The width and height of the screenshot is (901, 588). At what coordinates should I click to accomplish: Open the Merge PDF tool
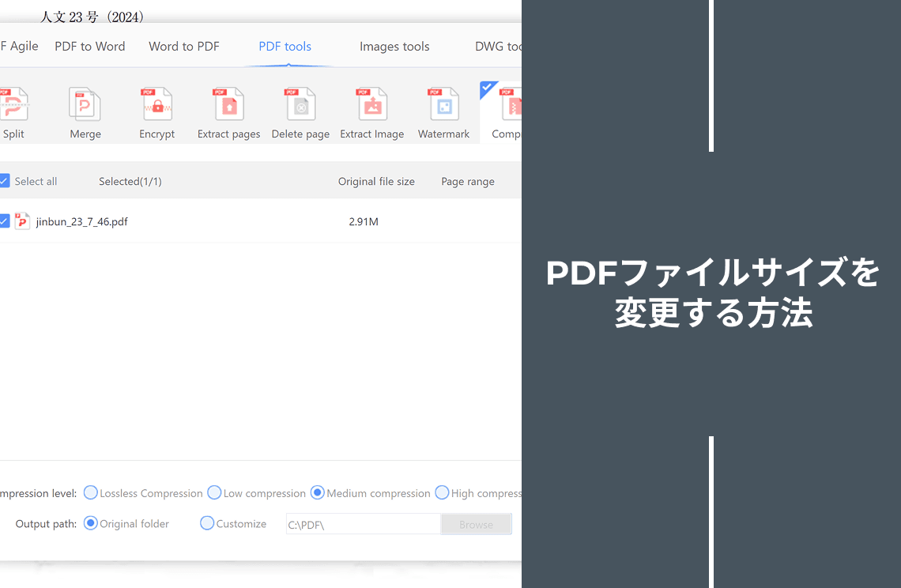tap(85, 105)
